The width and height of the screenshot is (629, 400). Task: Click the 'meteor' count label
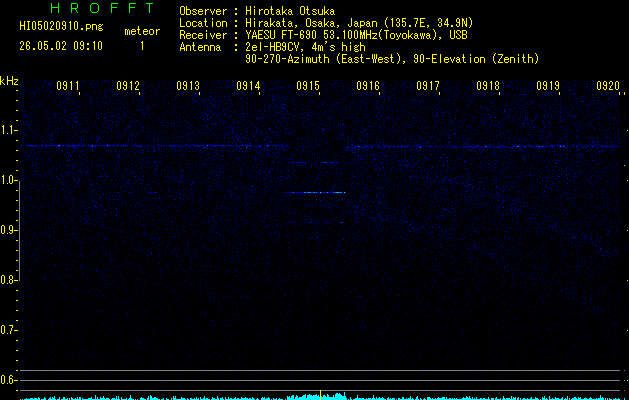click(x=142, y=31)
